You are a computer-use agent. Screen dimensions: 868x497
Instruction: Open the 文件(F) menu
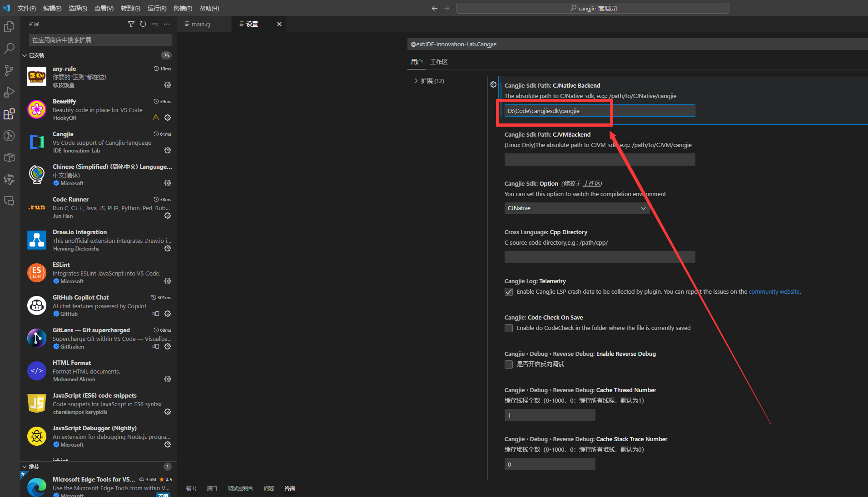pyautogui.click(x=27, y=8)
